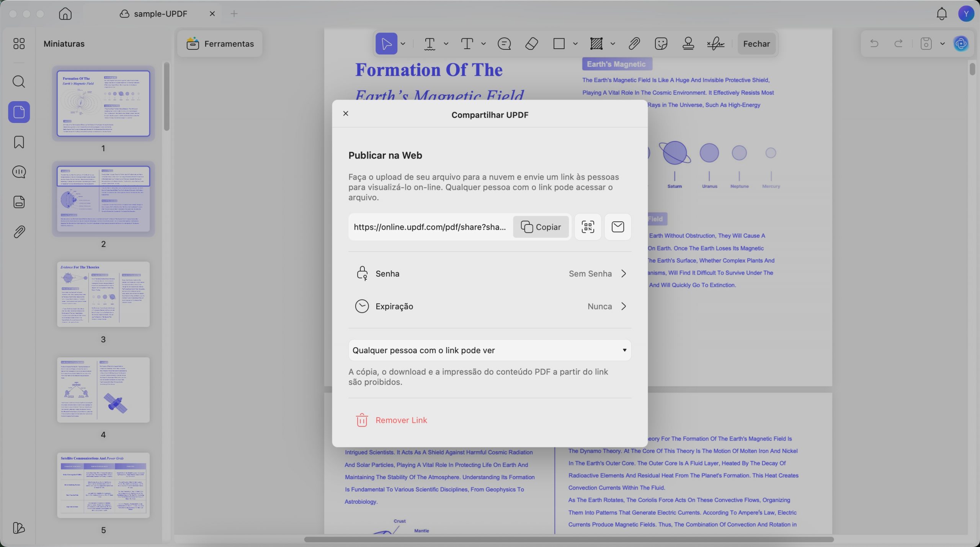Screen dimensions: 980x547
Task: Click the thumbnails panel scrollbar
Action: point(167,97)
